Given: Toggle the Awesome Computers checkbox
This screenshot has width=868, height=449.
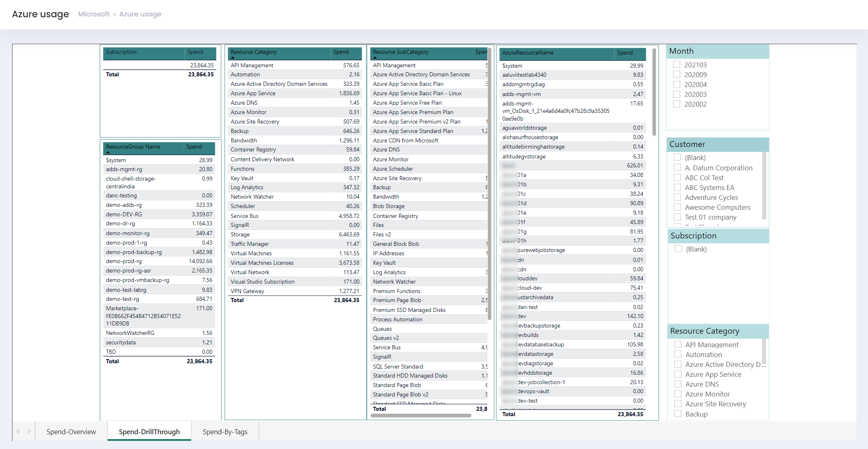Looking at the screenshot, I should click(677, 207).
